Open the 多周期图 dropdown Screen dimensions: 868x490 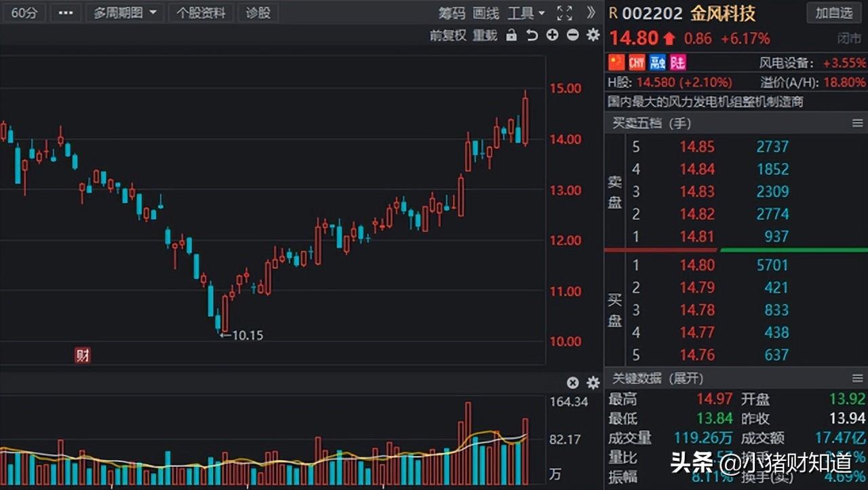[x=125, y=13]
